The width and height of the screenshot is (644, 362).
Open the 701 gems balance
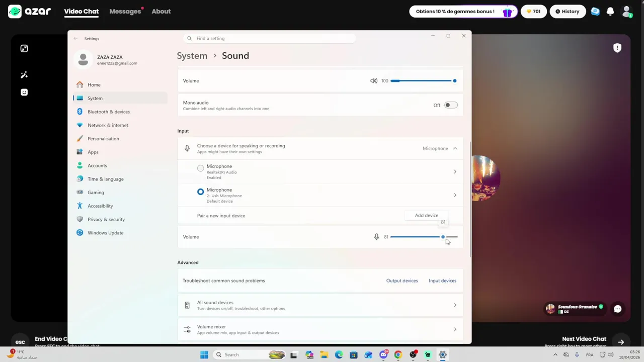(533, 11)
